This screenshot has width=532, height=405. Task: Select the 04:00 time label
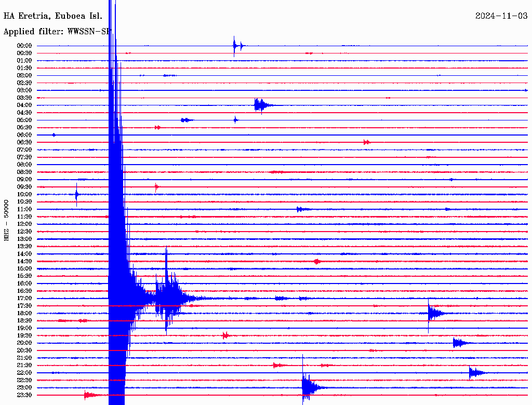24,105
